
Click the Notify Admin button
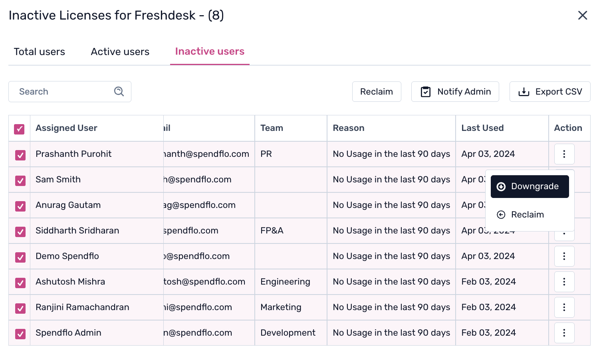(455, 91)
